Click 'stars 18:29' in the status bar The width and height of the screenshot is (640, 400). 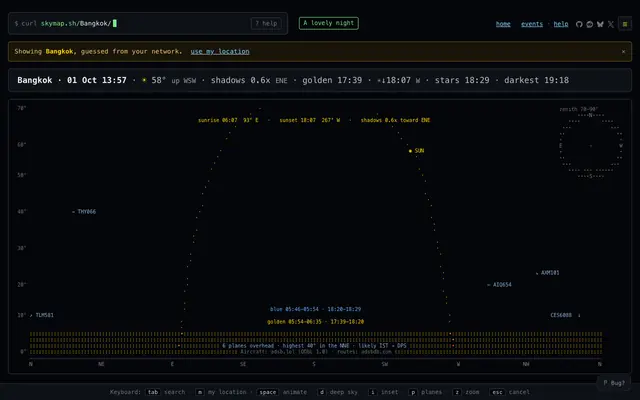[462, 80]
